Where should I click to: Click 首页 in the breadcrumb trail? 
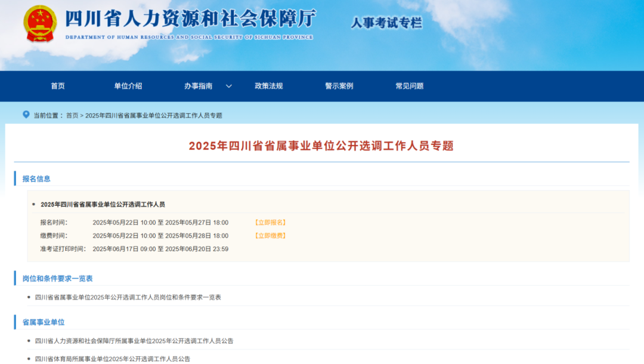click(72, 115)
